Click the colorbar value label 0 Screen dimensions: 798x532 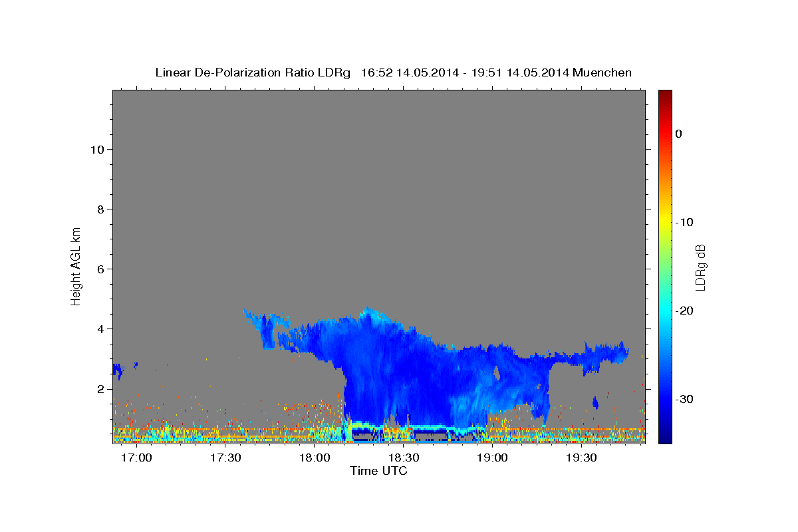(x=678, y=134)
